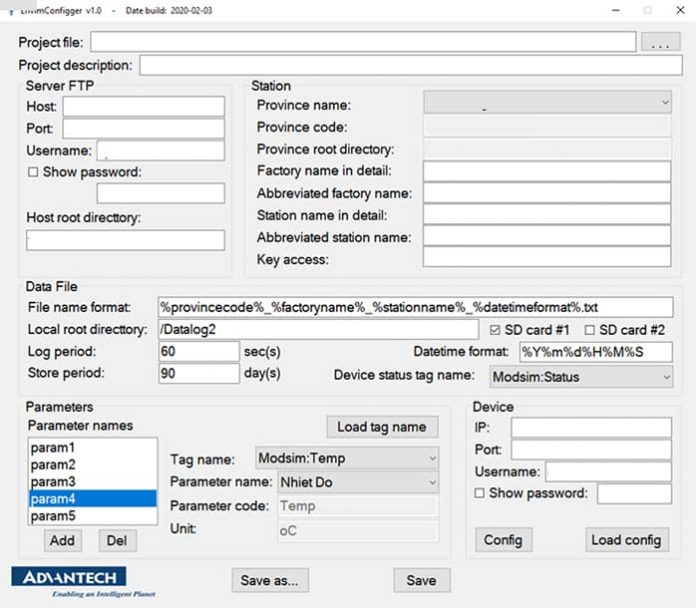The image size is (696, 608).
Task: Select param1 in Parameter names list
Action: pos(92,448)
